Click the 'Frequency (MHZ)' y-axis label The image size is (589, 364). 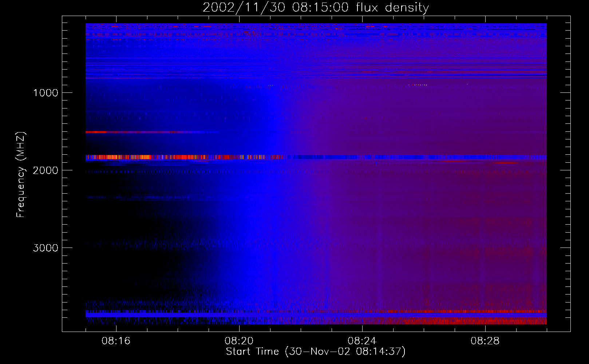tap(21, 175)
